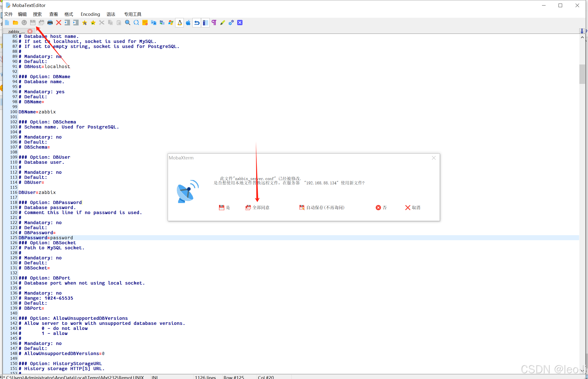Click the magnifier Find icon
The height and width of the screenshot is (379, 588).
tap(127, 23)
